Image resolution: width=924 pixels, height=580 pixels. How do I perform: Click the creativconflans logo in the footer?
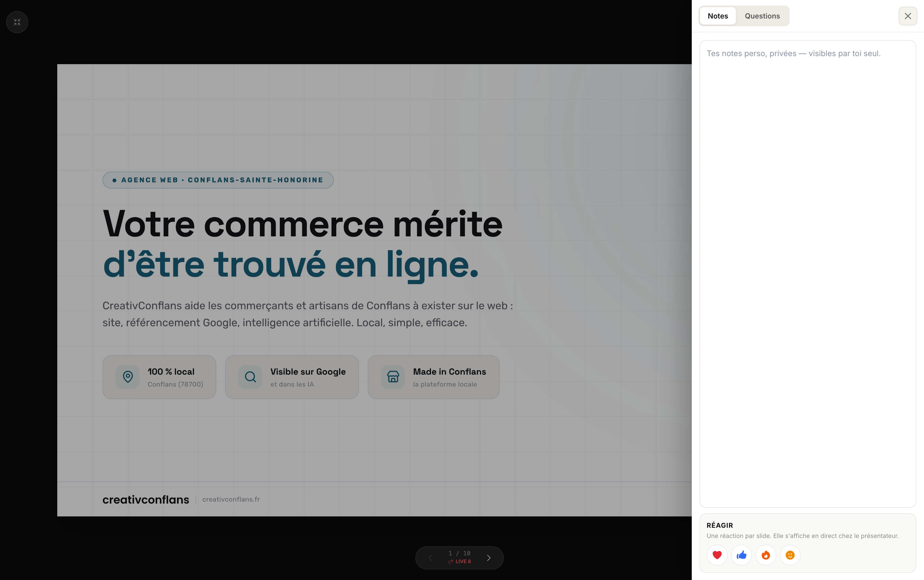point(146,500)
